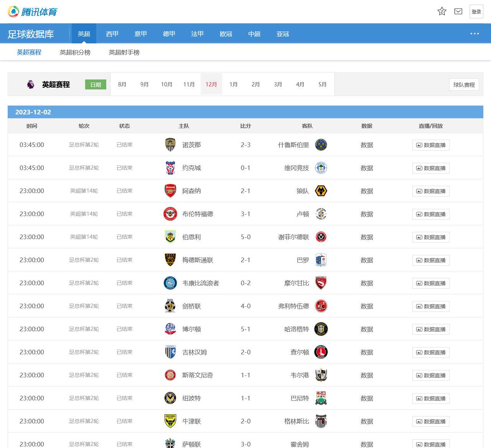
Task: Select the 1月 month filter
Action: pyautogui.click(x=234, y=84)
